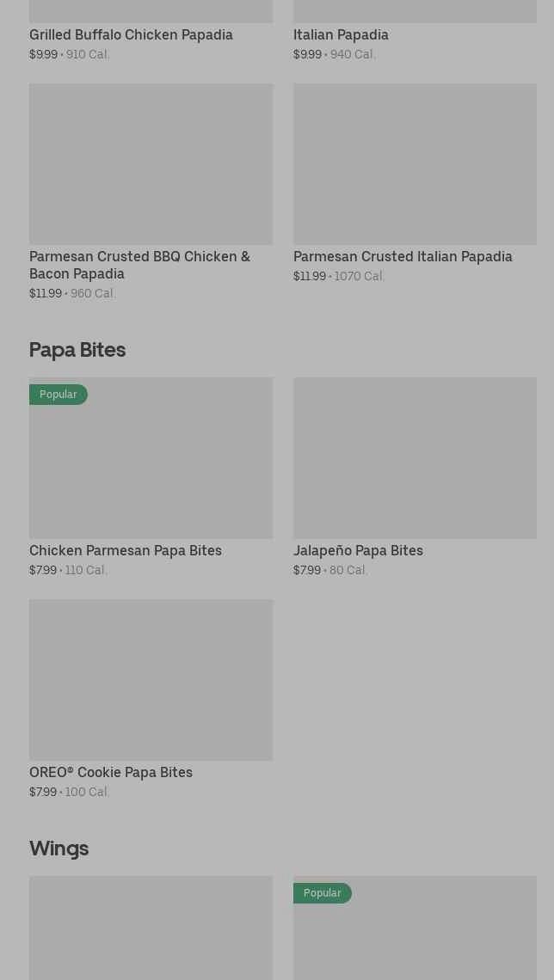Open the Grilled Buffalo Chicken Papadia item
Screen dimensions: 554x980
pos(131,35)
